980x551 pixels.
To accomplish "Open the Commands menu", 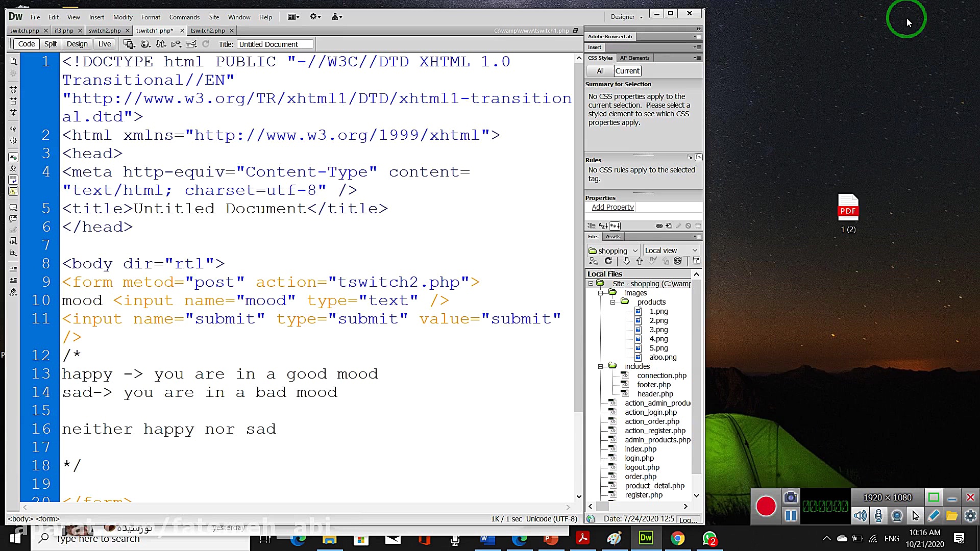I will click(x=184, y=17).
